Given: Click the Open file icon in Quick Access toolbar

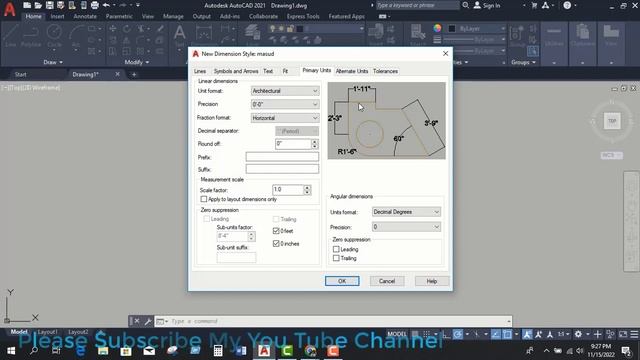Looking at the screenshot, I should pyautogui.click(x=38, y=5).
